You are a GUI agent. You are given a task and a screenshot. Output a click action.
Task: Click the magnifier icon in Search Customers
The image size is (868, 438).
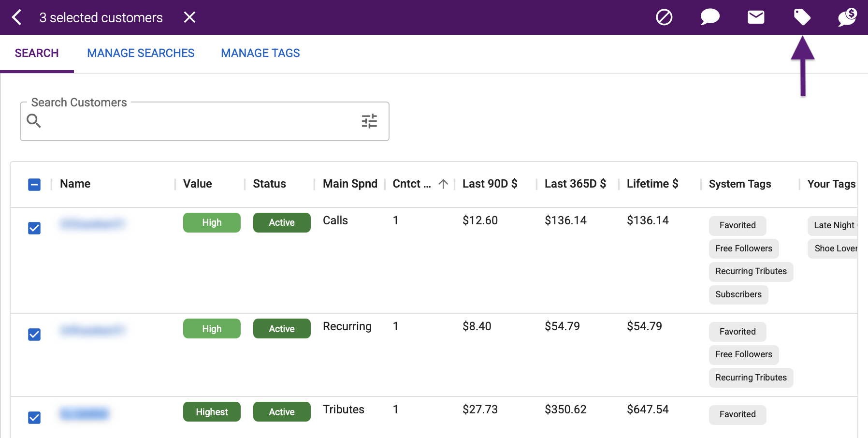(34, 120)
